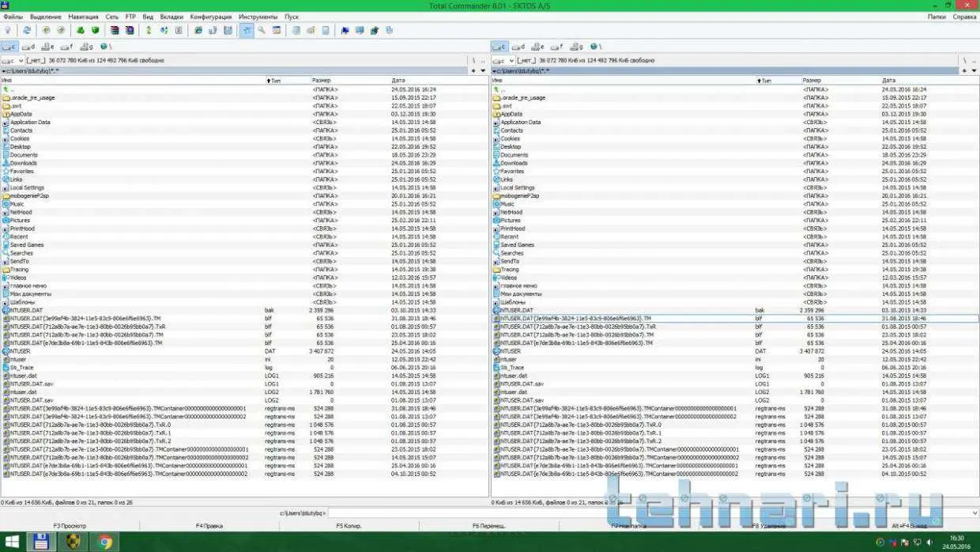Click the blue refresh arrows toolbar icon
Screen dimensions: 980x552
click(x=26, y=30)
